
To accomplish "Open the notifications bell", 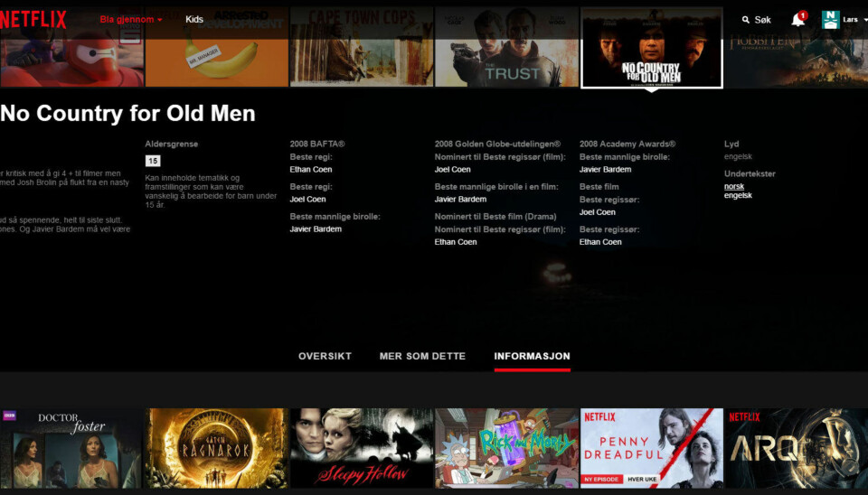I will [x=797, y=19].
